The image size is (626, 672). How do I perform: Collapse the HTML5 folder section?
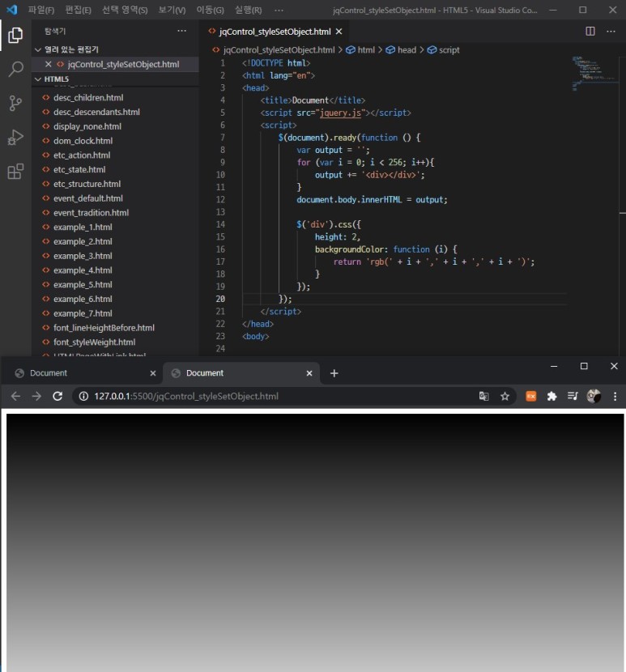pos(38,79)
